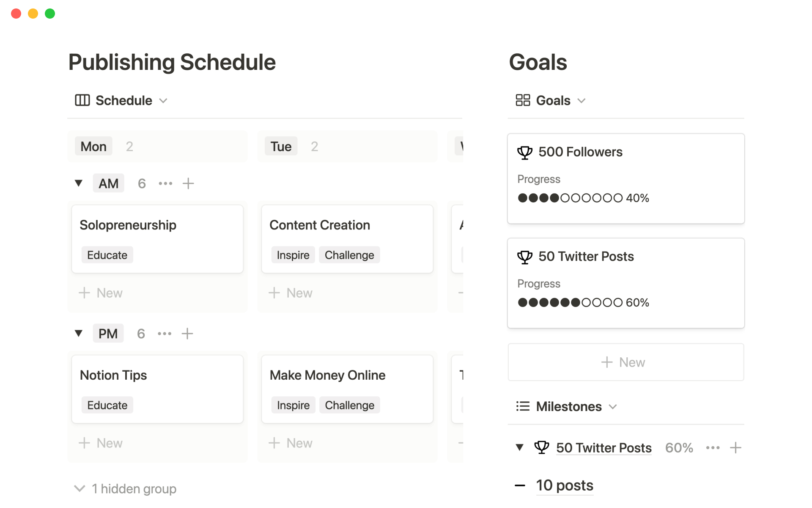Click New under the Solopreneurship card

(x=101, y=293)
